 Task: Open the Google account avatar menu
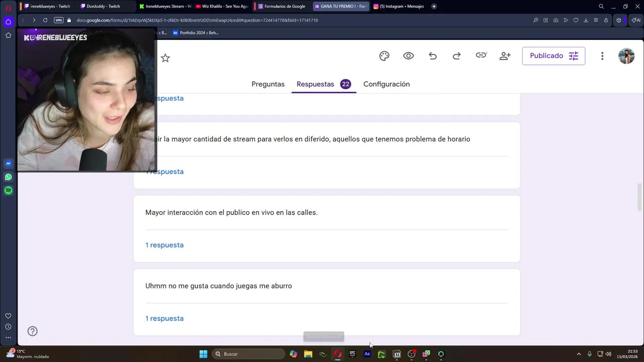point(626,56)
